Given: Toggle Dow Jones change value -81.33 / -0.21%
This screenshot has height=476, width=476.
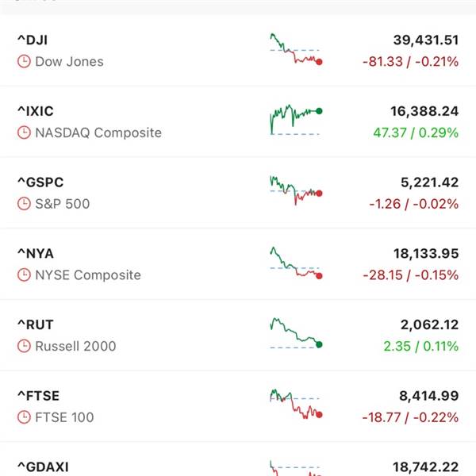Looking at the screenshot, I should (410, 62).
